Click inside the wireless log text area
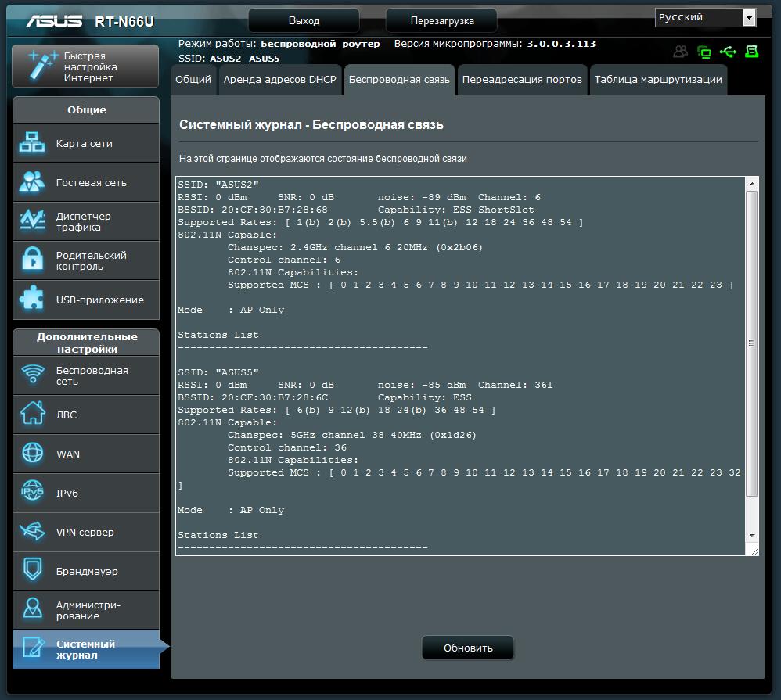The image size is (781, 700). (x=461, y=366)
